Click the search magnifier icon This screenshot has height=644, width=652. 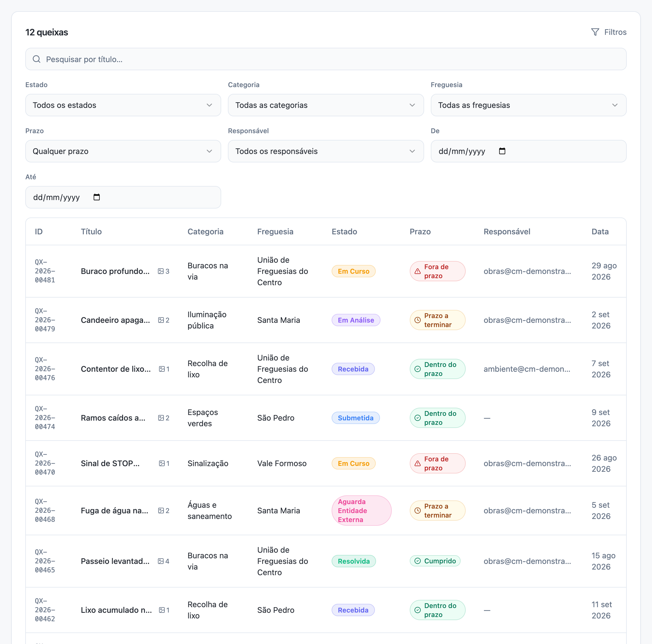coord(37,59)
